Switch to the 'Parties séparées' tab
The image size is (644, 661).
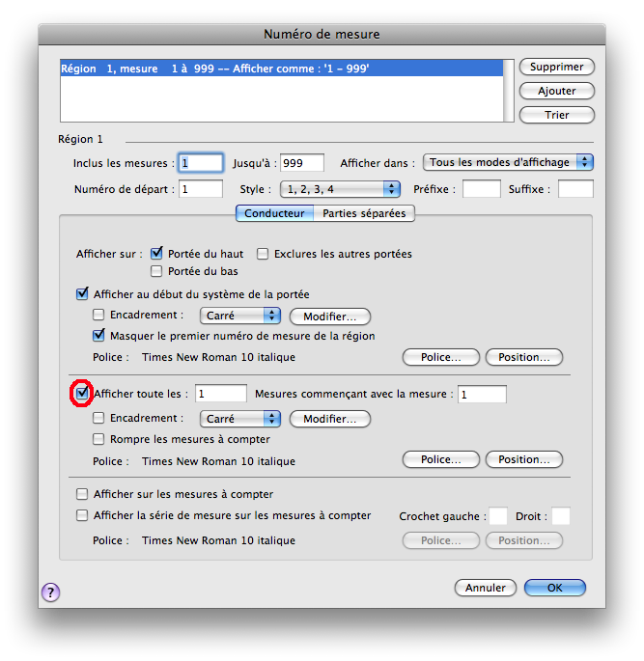(x=363, y=213)
